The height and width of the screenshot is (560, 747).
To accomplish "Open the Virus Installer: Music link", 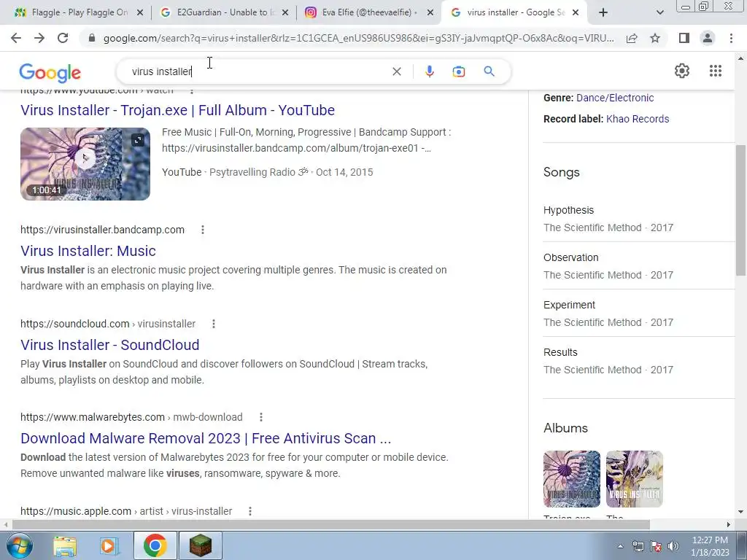I will point(88,251).
